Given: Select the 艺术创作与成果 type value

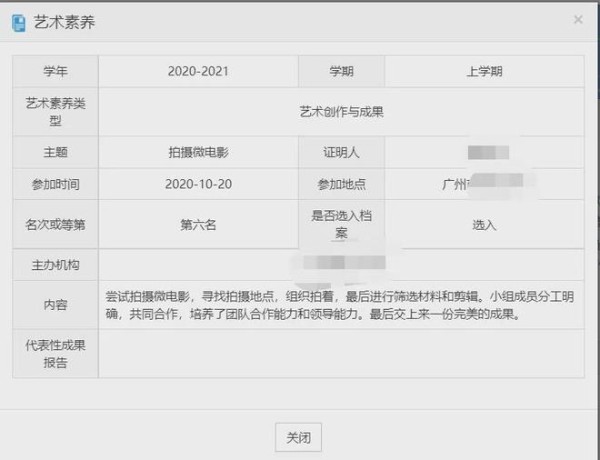Looking at the screenshot, I should coord(341,112).
